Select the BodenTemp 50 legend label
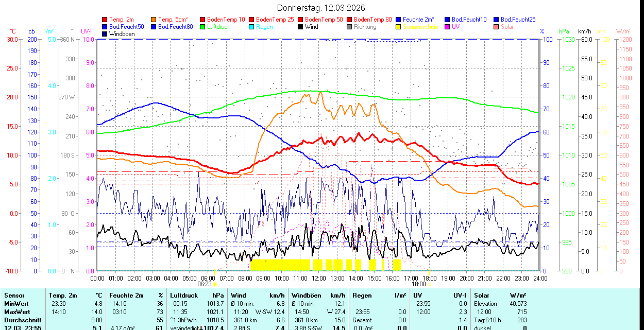644x330 pixels. (324, 20)
